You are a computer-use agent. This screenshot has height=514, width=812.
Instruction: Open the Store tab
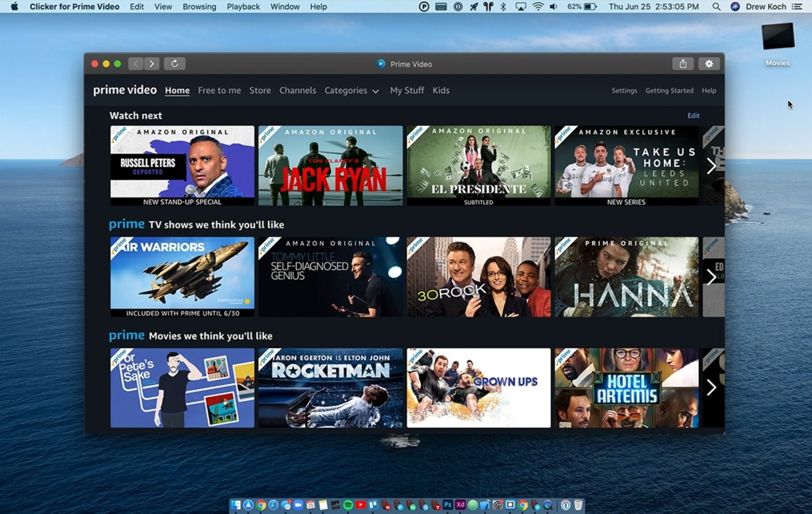click(260, 90)
